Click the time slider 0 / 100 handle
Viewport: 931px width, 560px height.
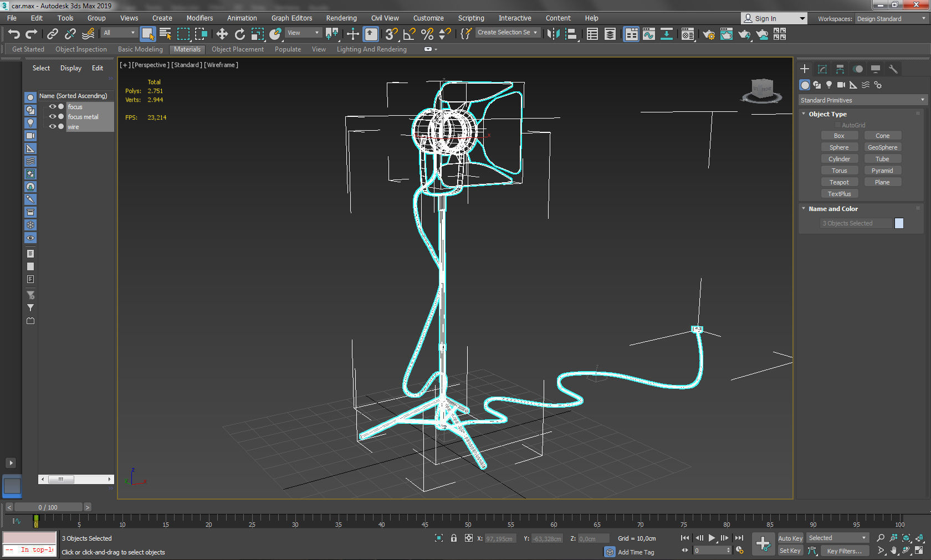pyautogui.click(x=48, y=507)
